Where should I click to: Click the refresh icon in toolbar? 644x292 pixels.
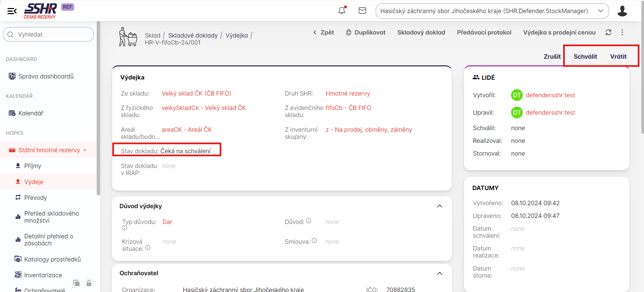click(x=608, y=33)
